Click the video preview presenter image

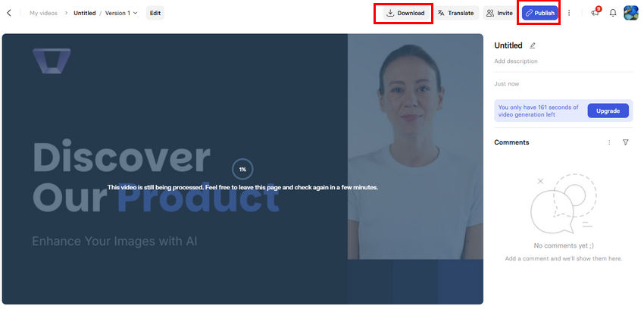point(415,146)
